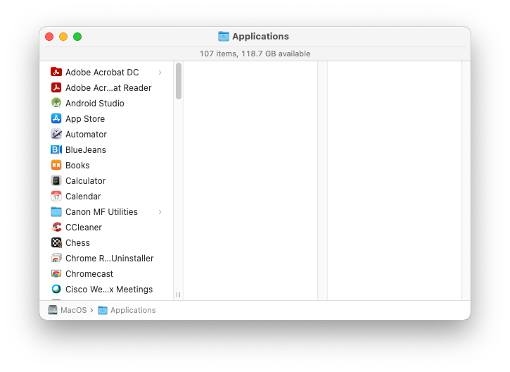Image resolution: width=510 pixels, height=372 pixels.
Task: Close the Applications window
Action: [x=49, y=36]
